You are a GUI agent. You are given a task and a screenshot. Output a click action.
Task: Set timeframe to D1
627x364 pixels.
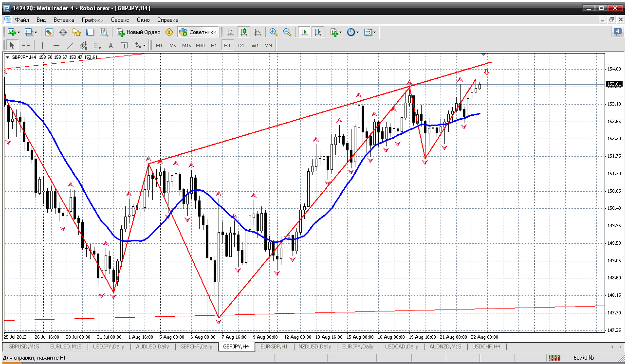(241, 45)
